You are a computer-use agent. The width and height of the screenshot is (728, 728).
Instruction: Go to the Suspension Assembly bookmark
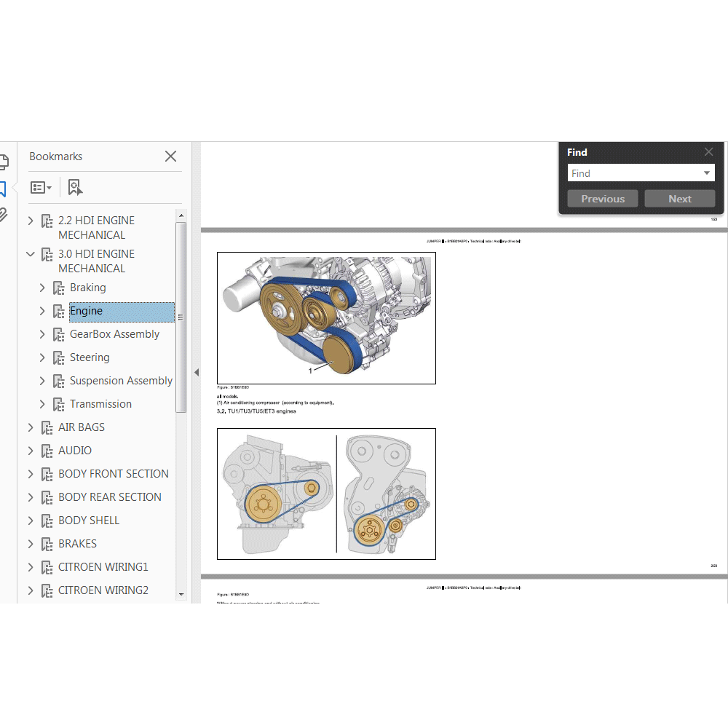[x=121, y=381]
